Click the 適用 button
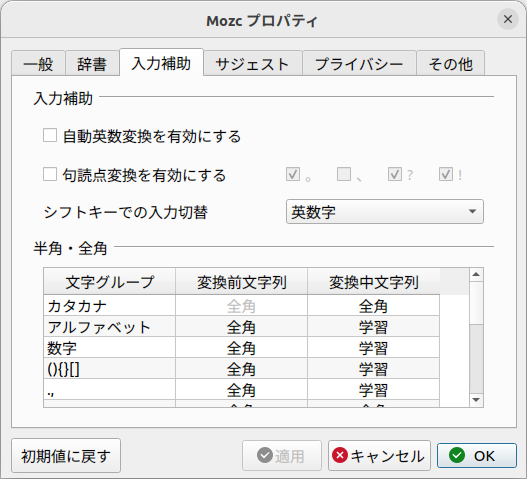The height and width of the screenshot is (479, 527). point(282,455)
